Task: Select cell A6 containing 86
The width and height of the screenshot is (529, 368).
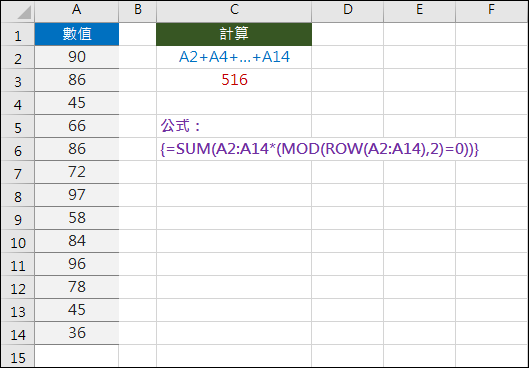Action: (x=77, y=149)
